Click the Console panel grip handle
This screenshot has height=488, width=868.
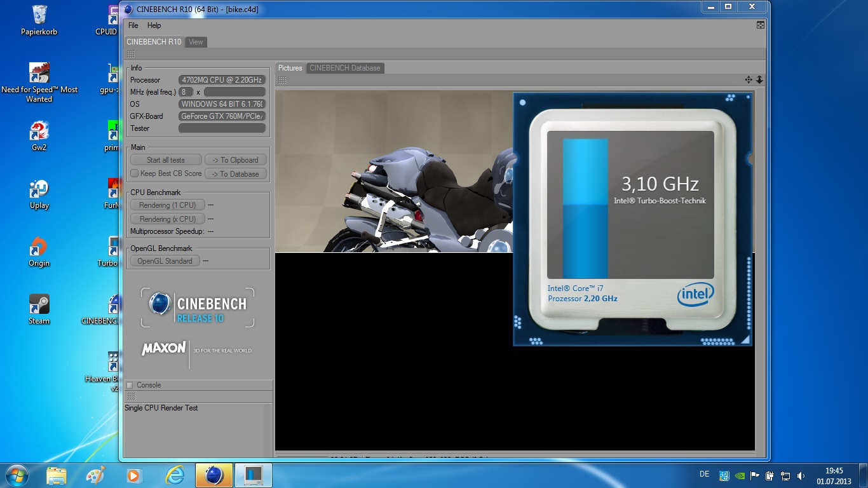(x=130, y=396)
